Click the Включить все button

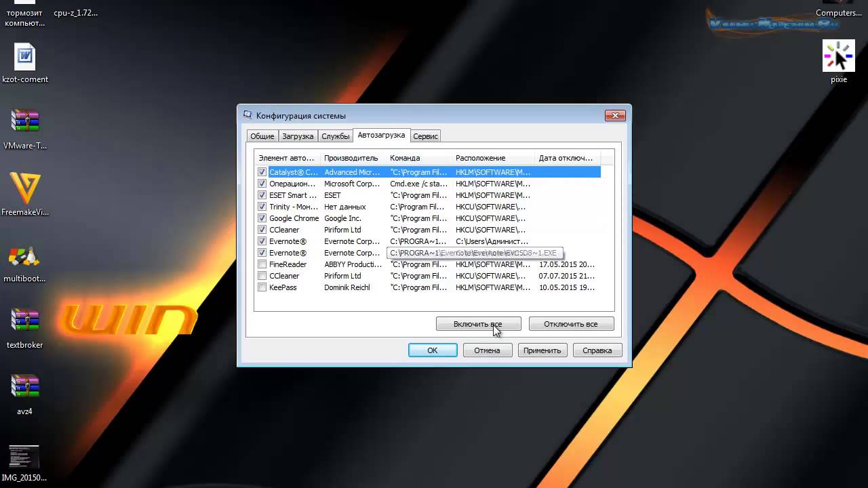click(478, 324)
